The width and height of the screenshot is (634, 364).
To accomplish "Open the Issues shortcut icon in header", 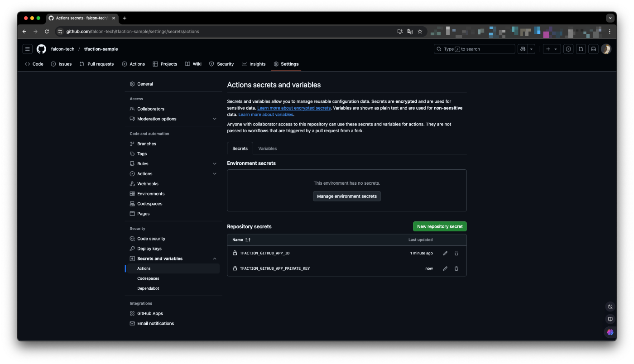I will click(x=569, y=49).
